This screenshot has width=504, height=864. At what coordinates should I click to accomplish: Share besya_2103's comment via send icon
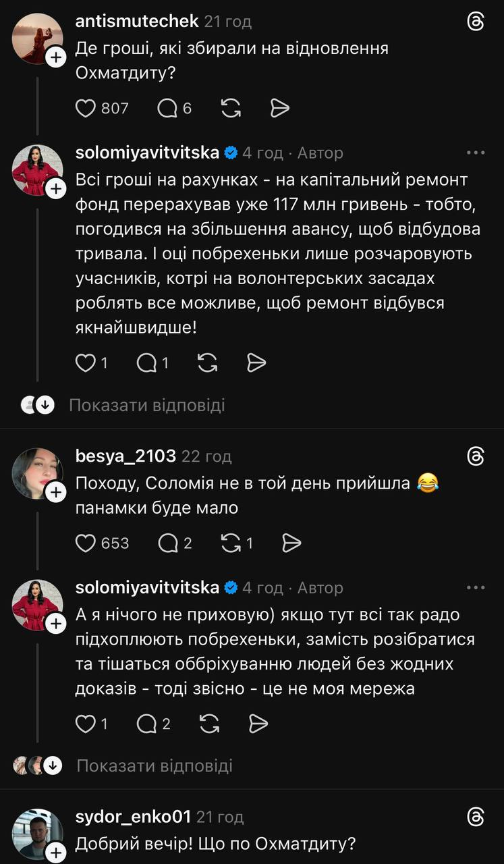291,543
